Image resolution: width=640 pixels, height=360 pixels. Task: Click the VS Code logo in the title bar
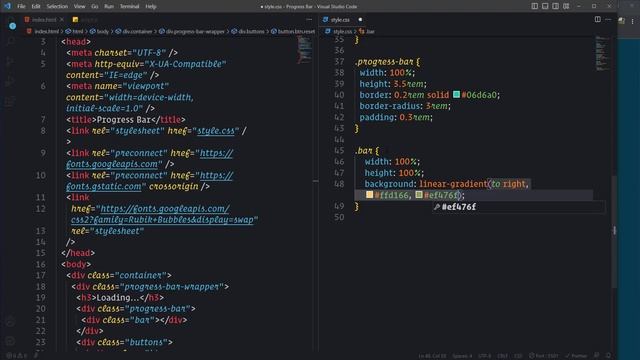tap(7, 6)
